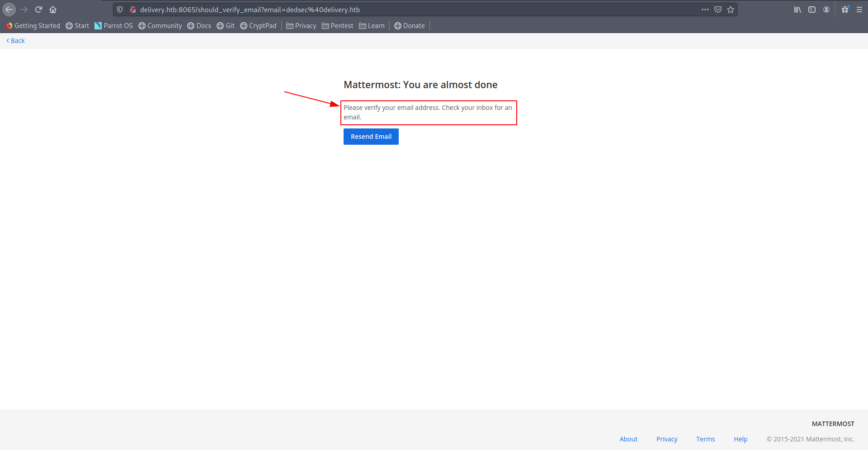Open the Donate bookmark
Screen dimensions: 868x450
[410, 26]
